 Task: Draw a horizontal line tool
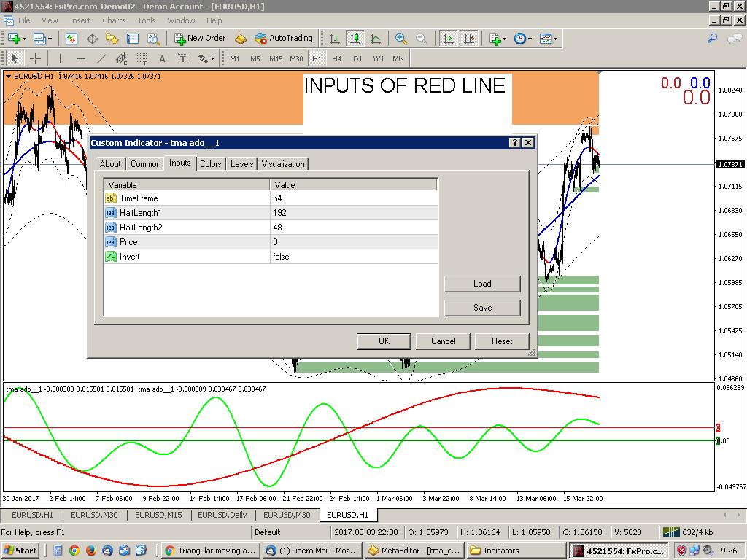pyautogui.click(x=81, y=59)
